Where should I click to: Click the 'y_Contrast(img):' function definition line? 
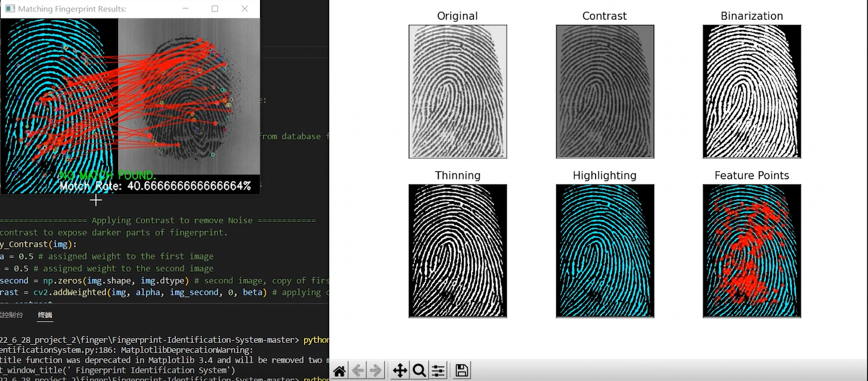pyautogui.click(x=38, y=244)
